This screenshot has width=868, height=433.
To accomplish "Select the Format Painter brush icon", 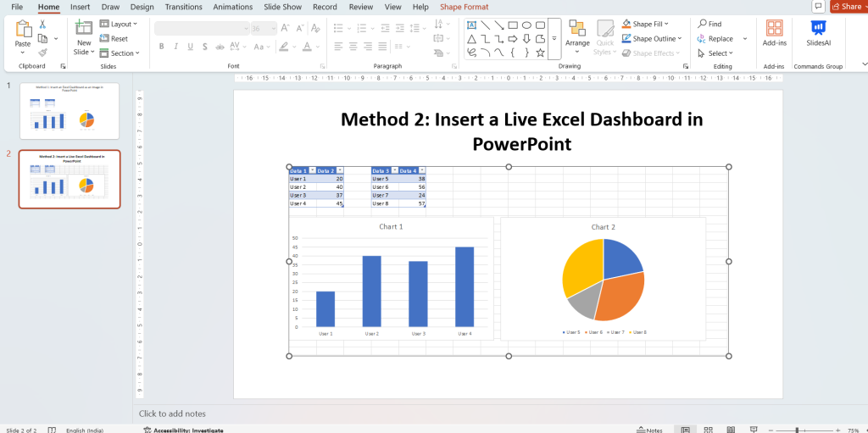I will [42, 53].
